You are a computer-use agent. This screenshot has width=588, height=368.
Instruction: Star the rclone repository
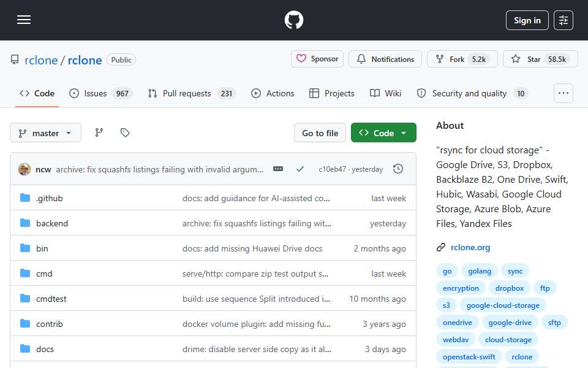(540, 59)
